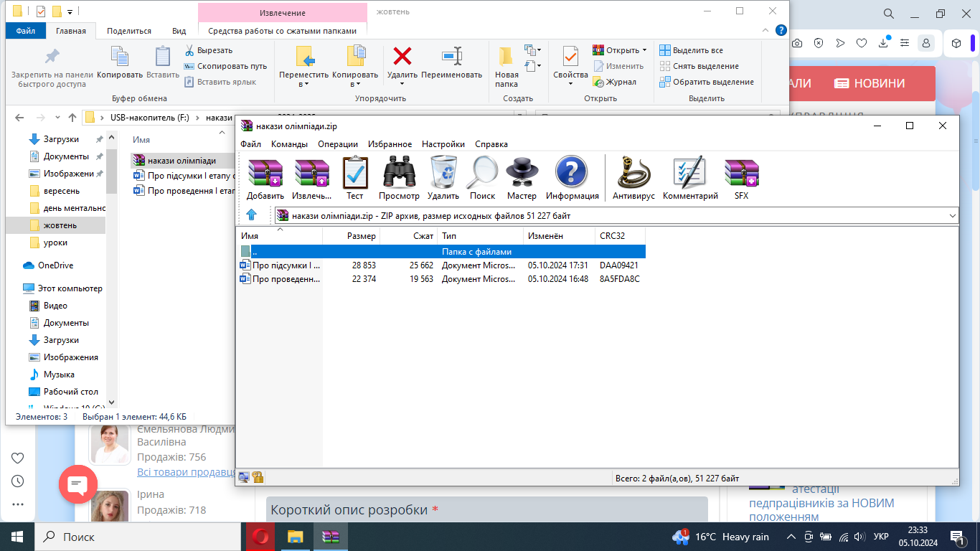Click the WinRAR Удалить recycle bin icon
This screenshot has width=980, height=551.
[443, 178]
